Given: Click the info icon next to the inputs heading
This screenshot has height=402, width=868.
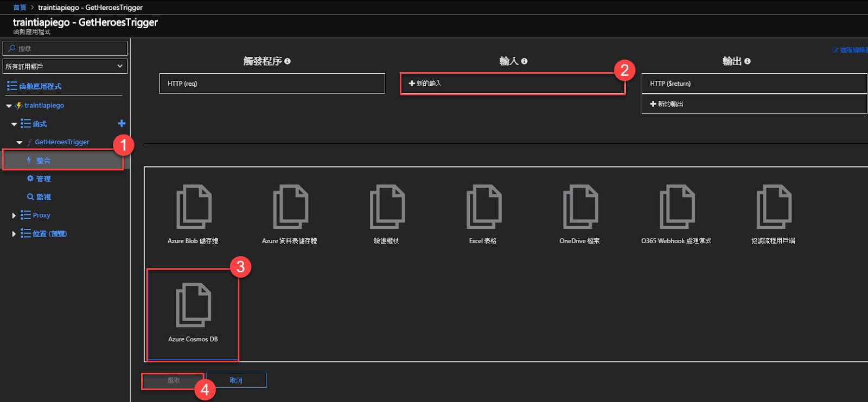Looking at the screenshot, I should tap(524, 61).
